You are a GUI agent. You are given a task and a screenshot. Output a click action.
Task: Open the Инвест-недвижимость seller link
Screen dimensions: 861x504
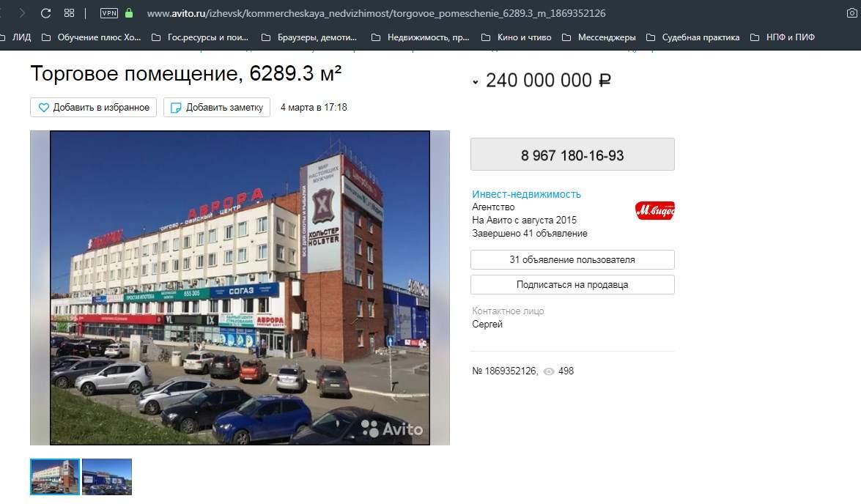526,194
